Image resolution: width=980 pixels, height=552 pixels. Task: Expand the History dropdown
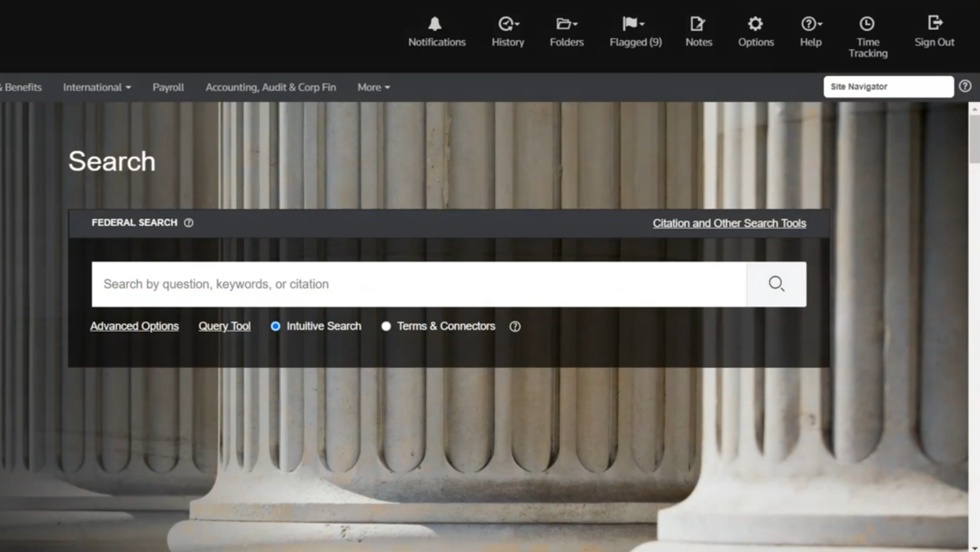click(508, 24)
